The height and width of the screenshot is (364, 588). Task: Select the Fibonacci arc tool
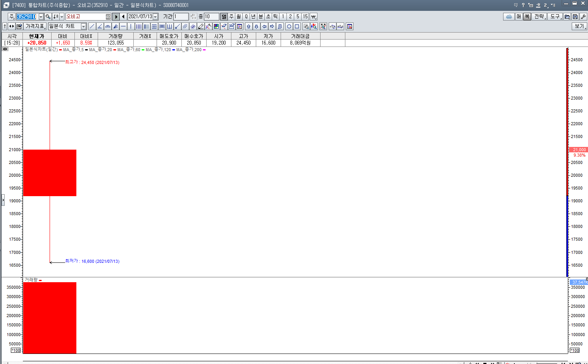pos(107,26)
